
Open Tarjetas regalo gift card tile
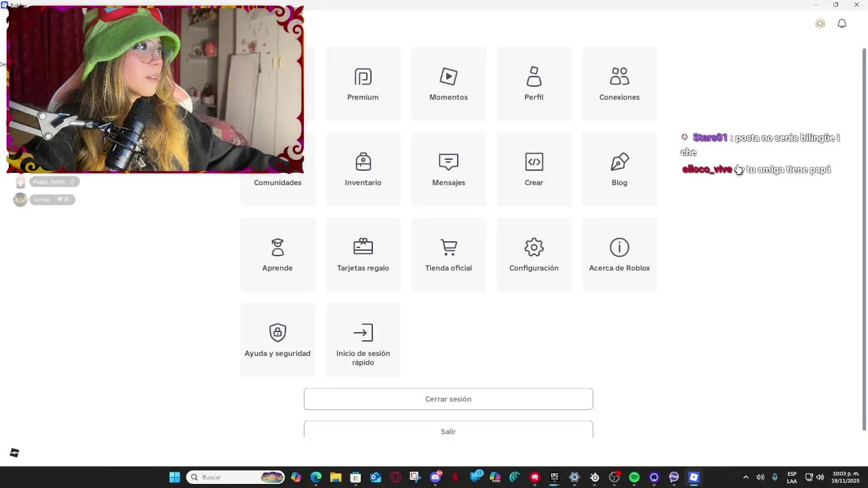363,255
